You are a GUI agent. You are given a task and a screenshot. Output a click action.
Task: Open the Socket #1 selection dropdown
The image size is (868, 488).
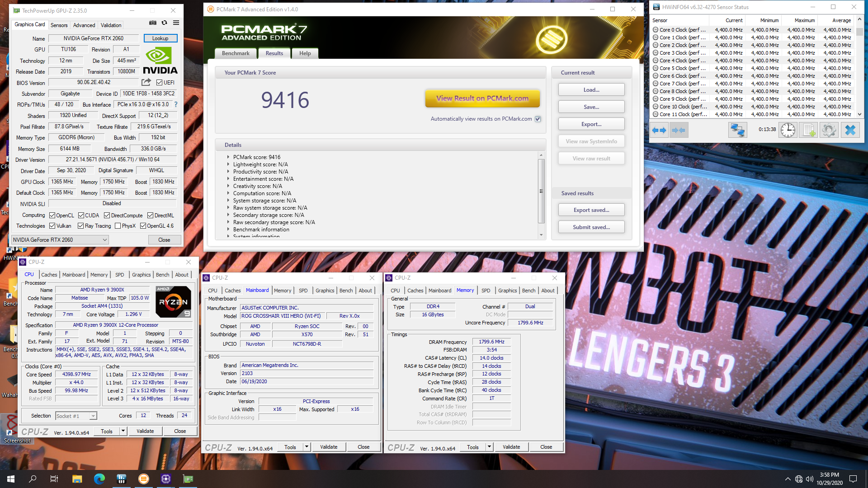pyautogui.click(x=76, y=416)
